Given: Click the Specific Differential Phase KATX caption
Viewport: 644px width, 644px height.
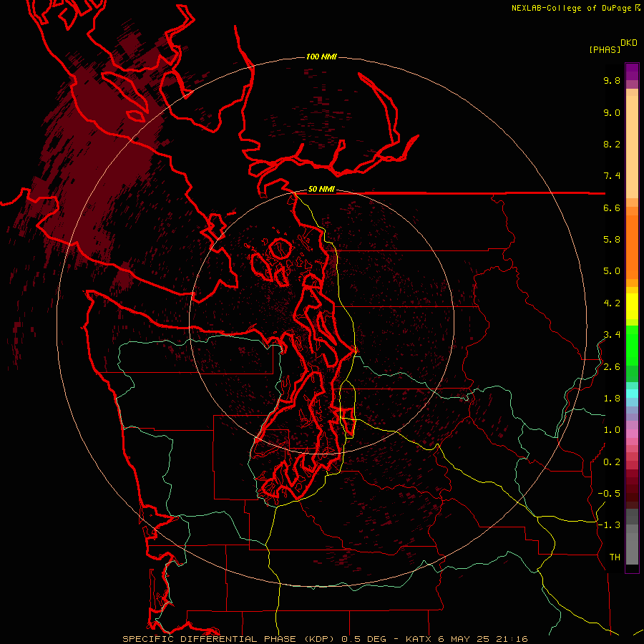Looking at the screenshot, I should [325, 639].
